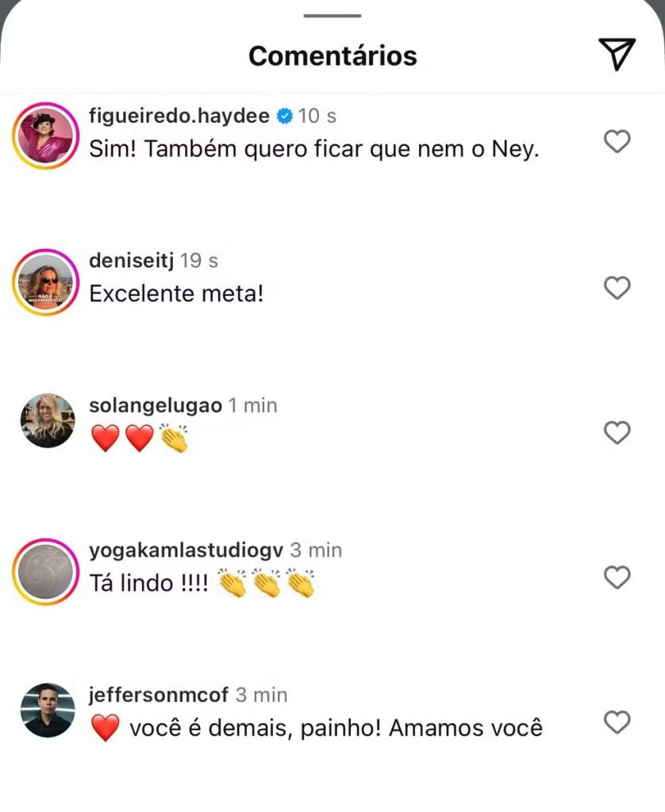Screen dimensions: 665x812
Task: Grab the drag handle above Comentários
Action: click(x=332, y=15)
